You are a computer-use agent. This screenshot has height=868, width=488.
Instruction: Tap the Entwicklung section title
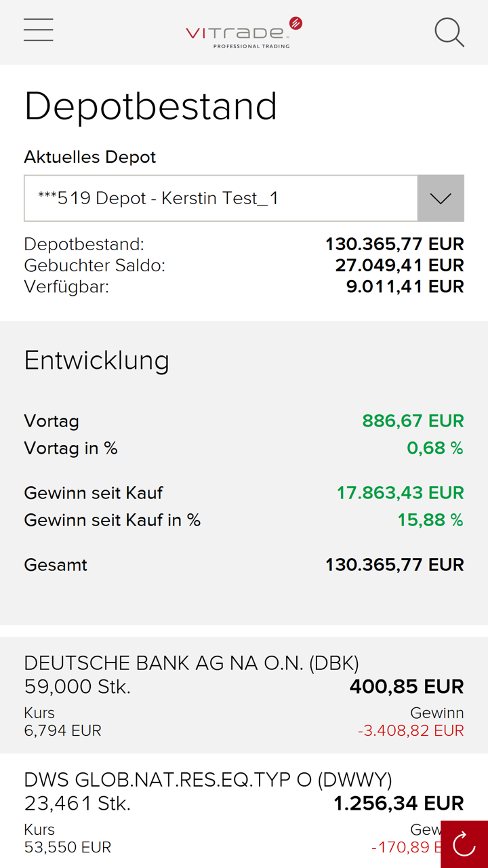[96, 360]
